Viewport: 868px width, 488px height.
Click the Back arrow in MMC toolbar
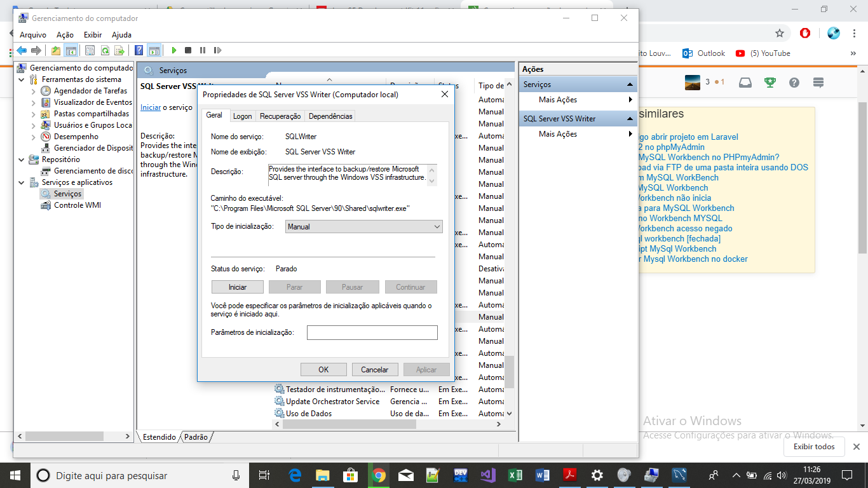pos(22,50)
